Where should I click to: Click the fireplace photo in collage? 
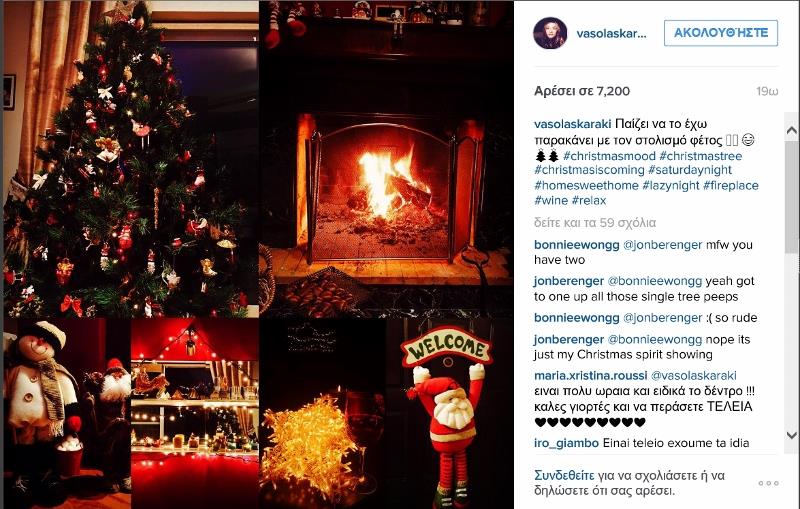click(386, 159)
